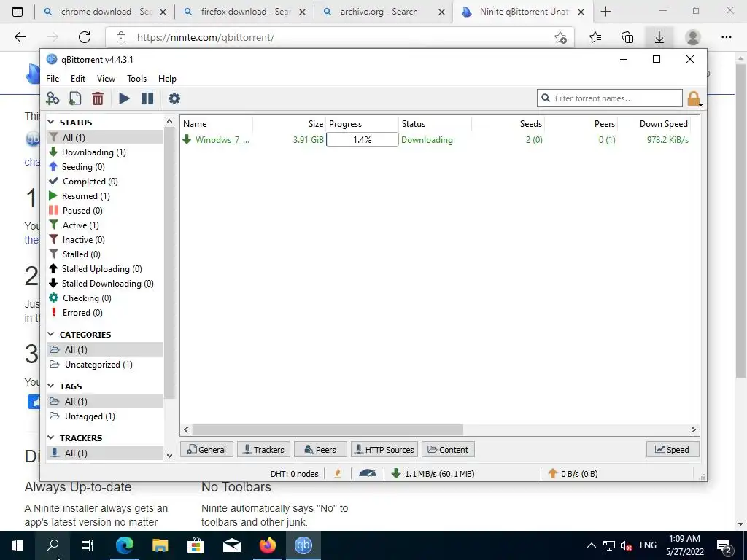
Task: Open the Help menu
Action: coord(167,79)
